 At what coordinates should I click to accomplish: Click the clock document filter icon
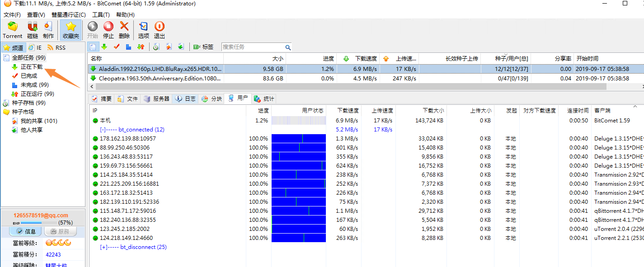coord(156,47)
